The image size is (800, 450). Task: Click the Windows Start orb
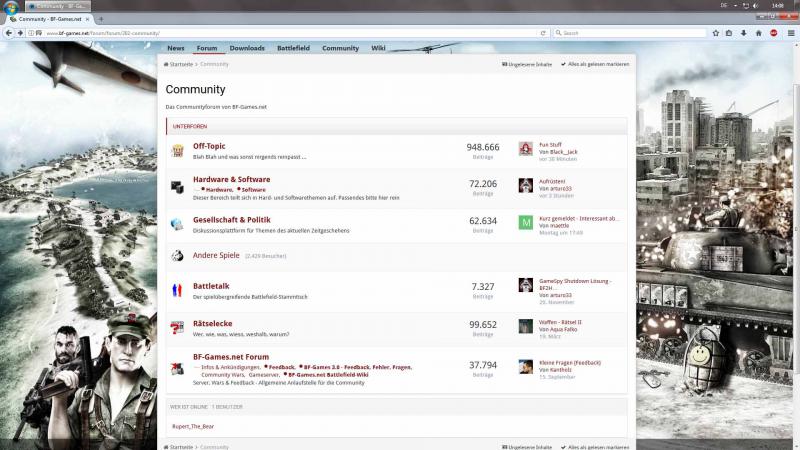[x=9, y=6]
